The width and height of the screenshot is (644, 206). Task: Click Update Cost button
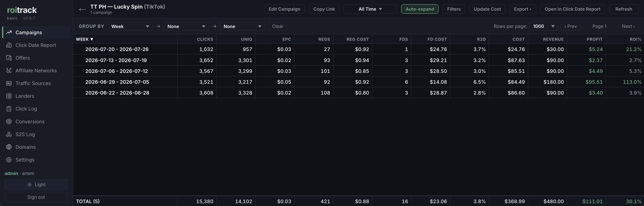coord(488,9)
